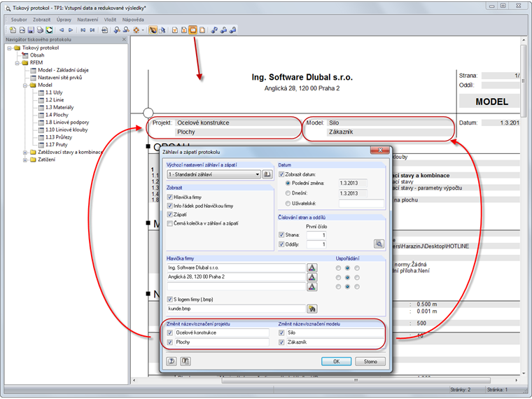Open font settings for first company header line
Screen dimensions: 532x399
pyautogui.click(x=311, y=267)
